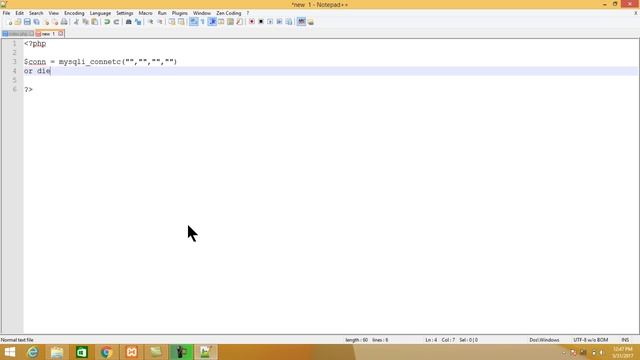Toggle the Document Map panel icon

pyautogui.click(x=231, y=22)
